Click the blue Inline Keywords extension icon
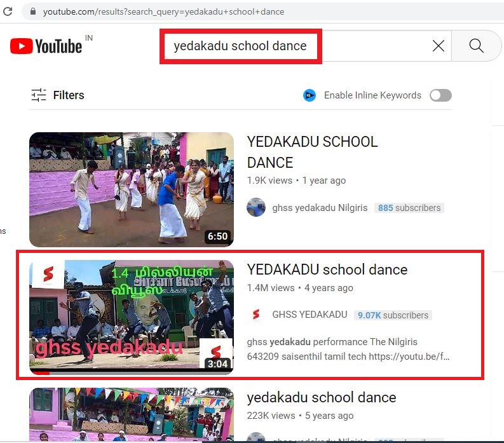The image size is (504, 443). [310, 95]
